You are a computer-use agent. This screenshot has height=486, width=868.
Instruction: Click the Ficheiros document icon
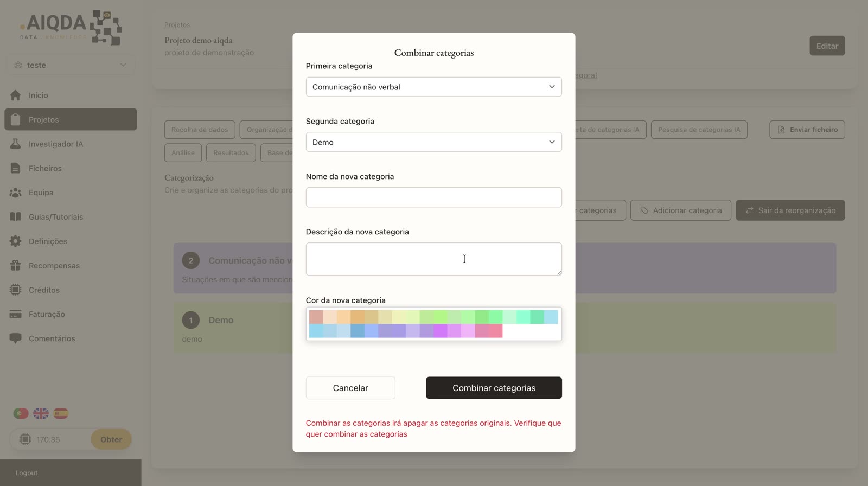(15, 168)
